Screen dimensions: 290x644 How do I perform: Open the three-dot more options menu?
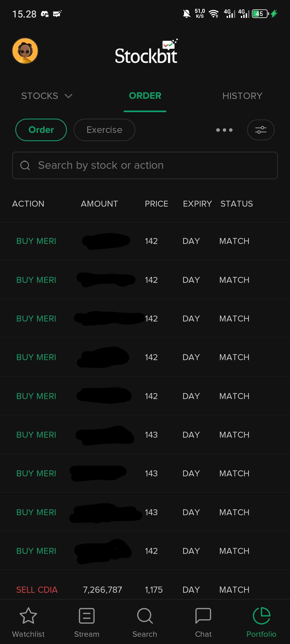pos(224,130)
